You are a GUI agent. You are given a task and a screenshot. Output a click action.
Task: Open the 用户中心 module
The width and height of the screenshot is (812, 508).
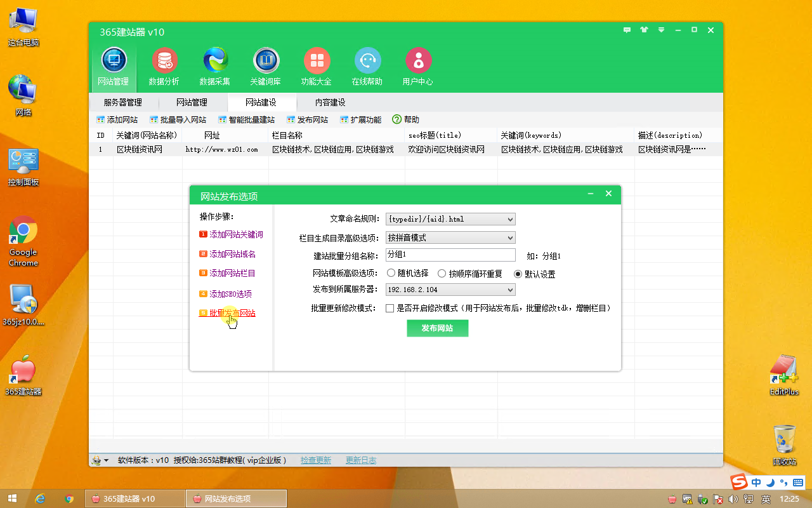point(418,67)
